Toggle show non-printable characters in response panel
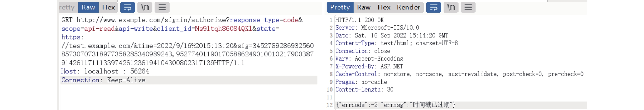Image resolution: width=644 pixels, height=110 pixels. [x=451, y=7]
